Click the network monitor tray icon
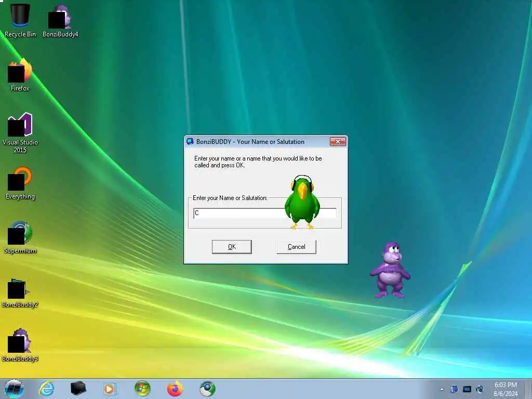The image size is (532, 399). pos(467,389)
